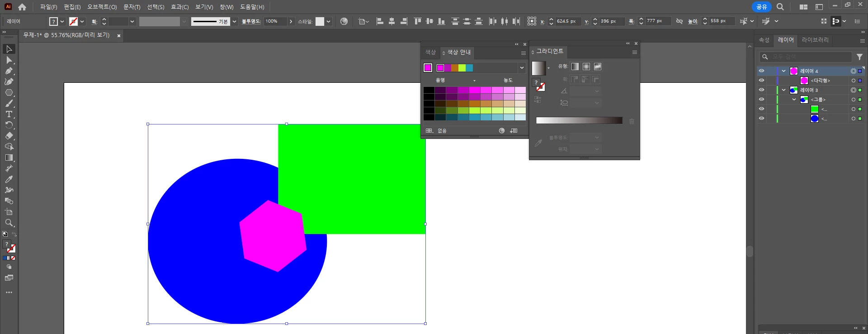Open the 오브젝트(O) menu

tap(102, 7)
